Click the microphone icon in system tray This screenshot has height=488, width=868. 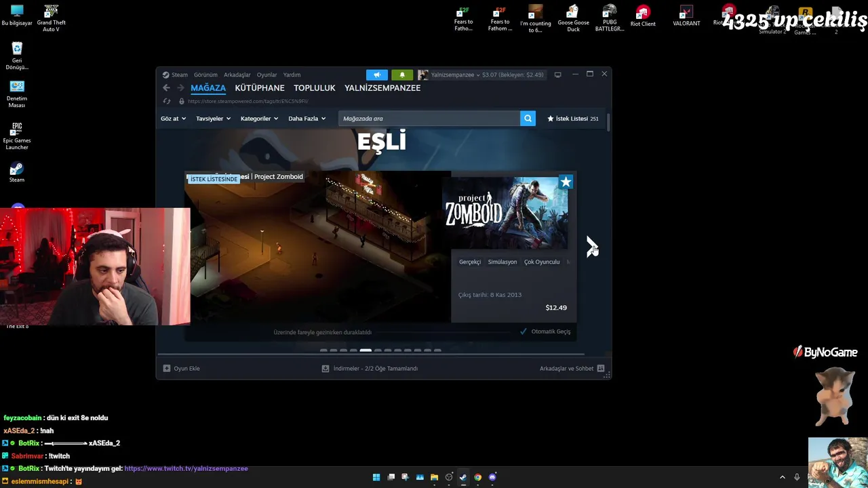tap(797, 477)
